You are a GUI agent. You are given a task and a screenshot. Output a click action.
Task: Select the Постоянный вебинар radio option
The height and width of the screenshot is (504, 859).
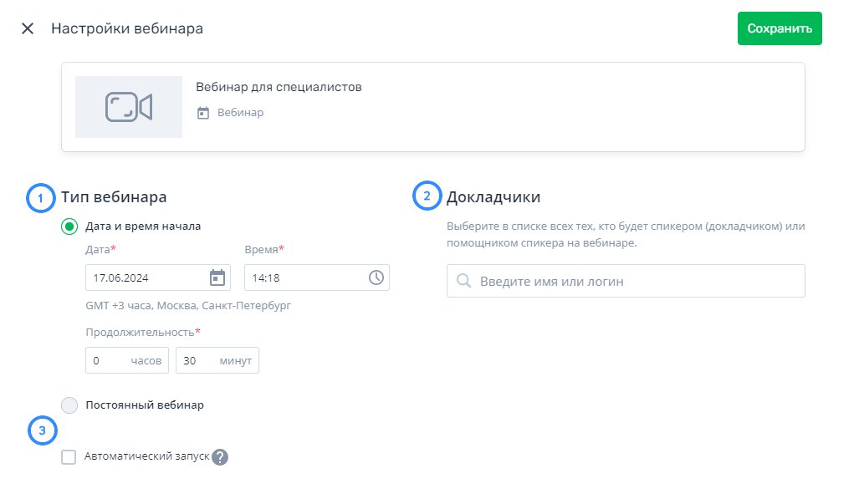[x=69, y=405]
